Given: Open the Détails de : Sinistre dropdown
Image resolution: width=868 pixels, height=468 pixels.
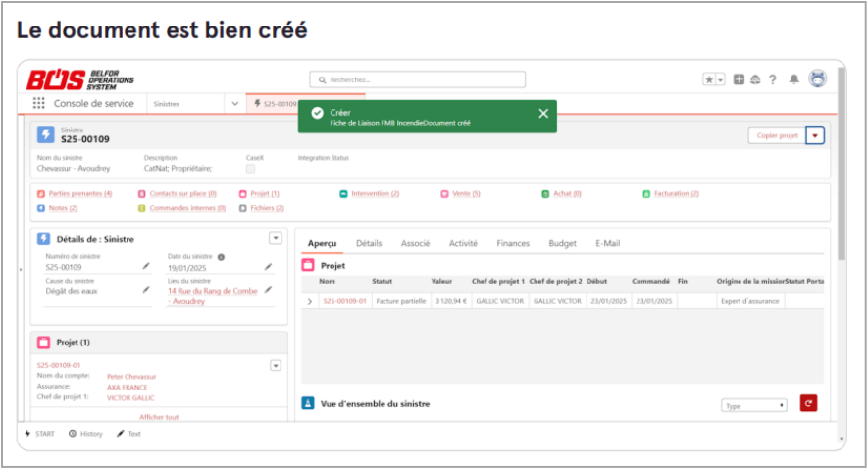Looking at the screenshot, I should pyautogui.click(x=276, y=238).
